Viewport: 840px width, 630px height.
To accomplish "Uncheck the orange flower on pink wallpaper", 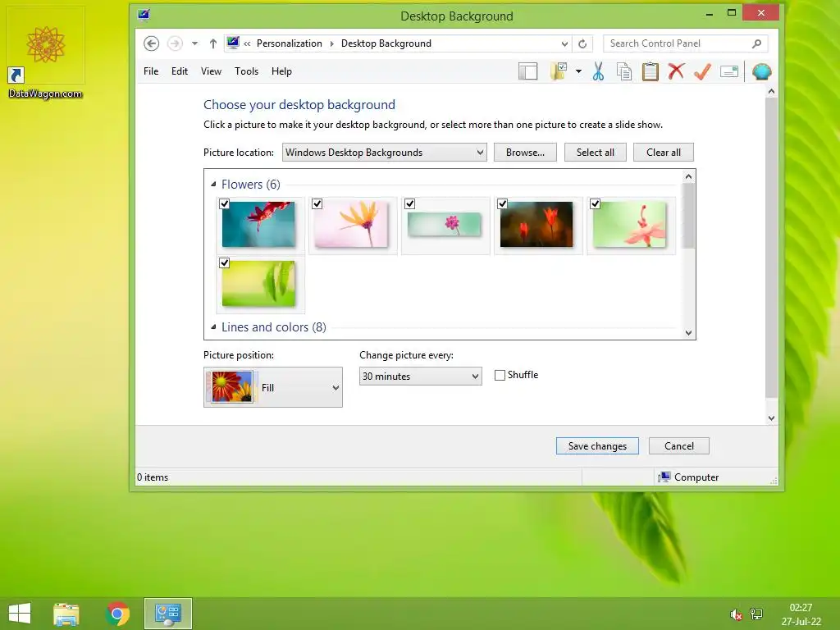I will pos(317,204).
